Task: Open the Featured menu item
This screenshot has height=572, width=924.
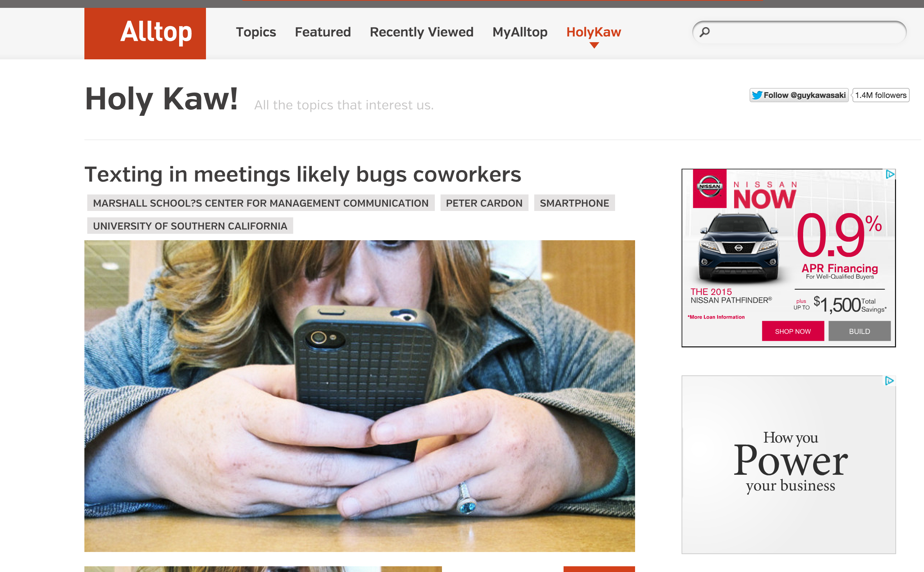Action: [323, 32]
